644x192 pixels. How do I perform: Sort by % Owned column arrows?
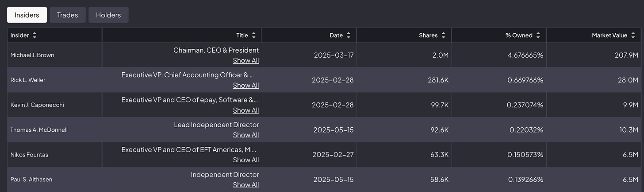[x=538, y=35]
